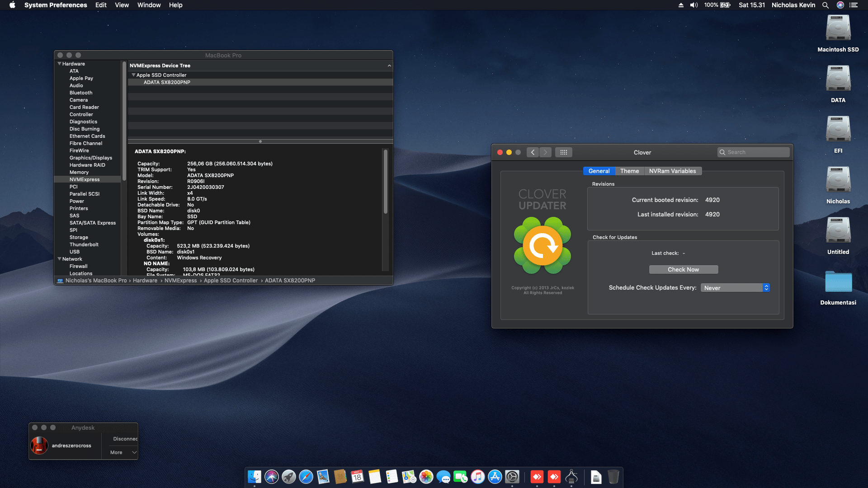The width and height of the screenshot is (868, 488).
Task: Click Disconnect in the AnyDesk window
Action: 124,439
